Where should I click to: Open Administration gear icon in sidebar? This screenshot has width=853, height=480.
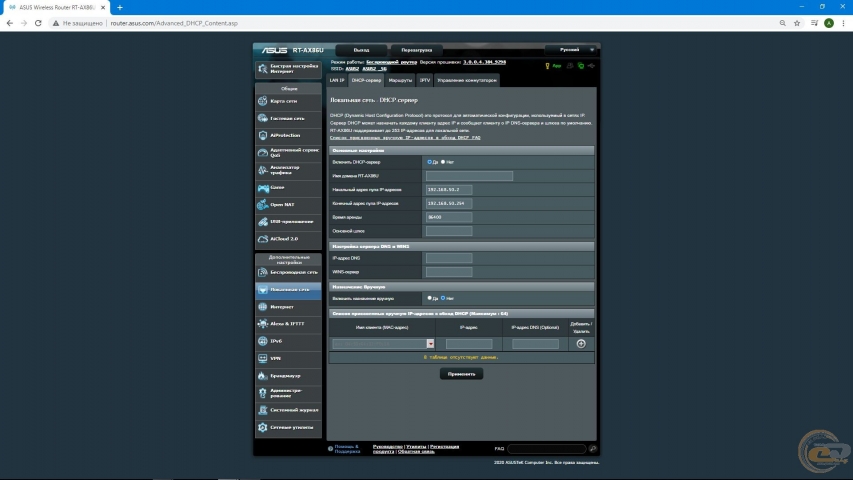pos(263,393)
